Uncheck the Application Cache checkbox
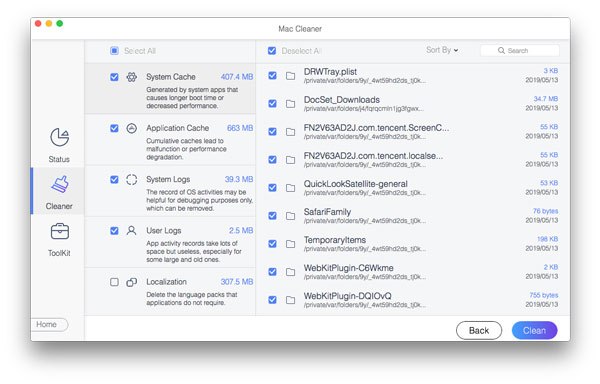This screenshot has width=600, height=384. coord(114,128)
